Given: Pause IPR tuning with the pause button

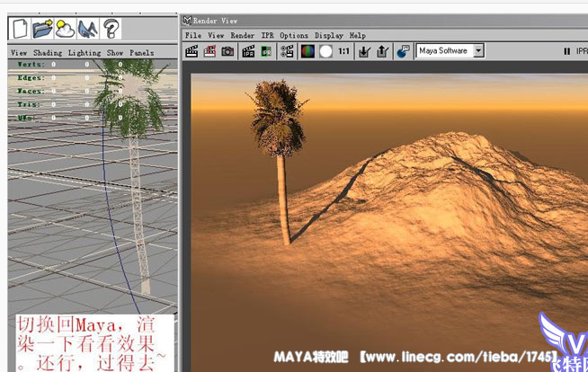Looking at the screenshot, I should tap(566, 51).
